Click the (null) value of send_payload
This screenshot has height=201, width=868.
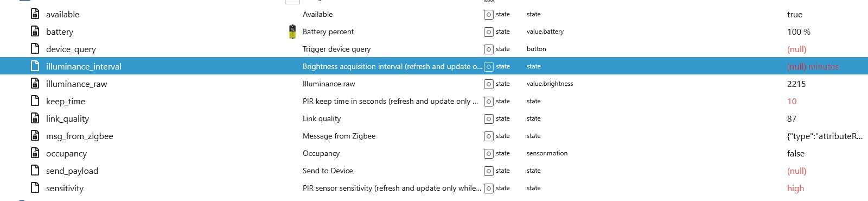[x=796, y=171]
